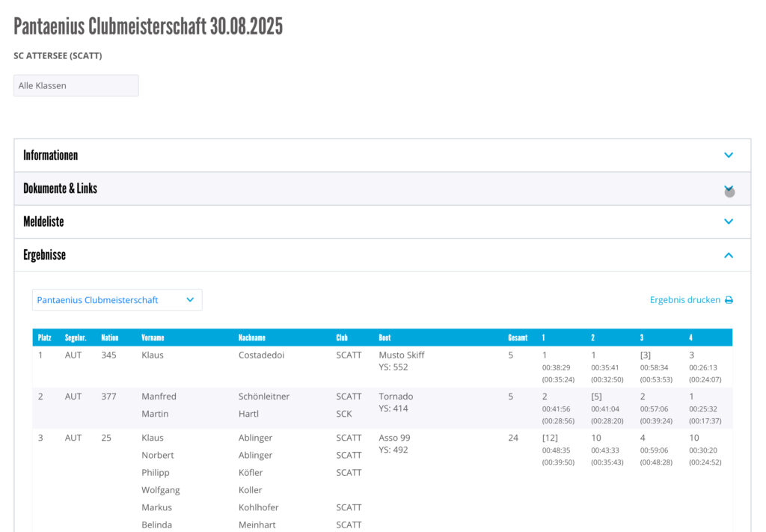Collapse the Ergebnisse section chevron
The height and width of the screenshot is (532, 766).
point(729,255)
